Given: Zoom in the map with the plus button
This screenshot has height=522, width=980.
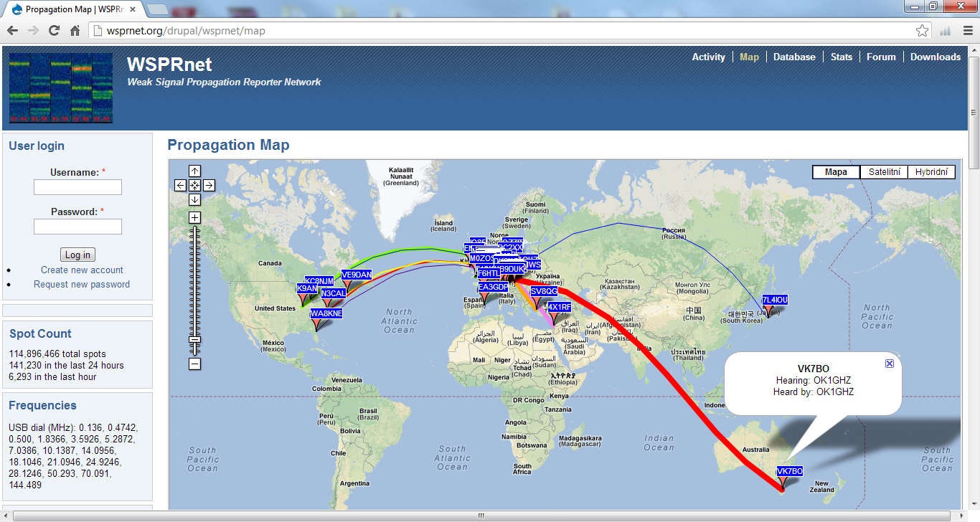Looking at the screenshot, I should [x=194, y=217].
